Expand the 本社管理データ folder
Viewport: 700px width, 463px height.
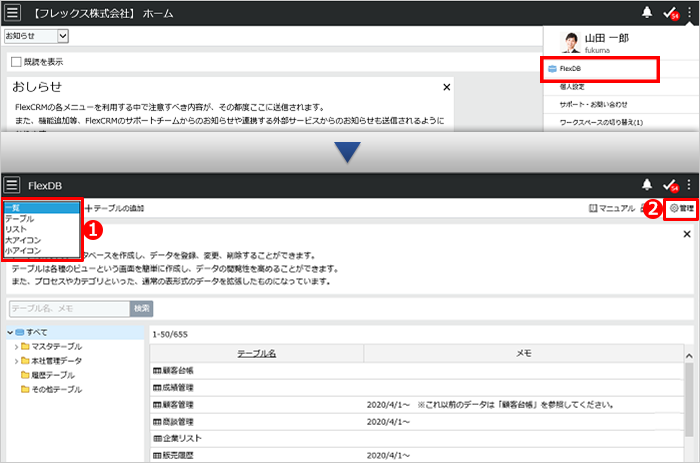[x=16, y=361]
